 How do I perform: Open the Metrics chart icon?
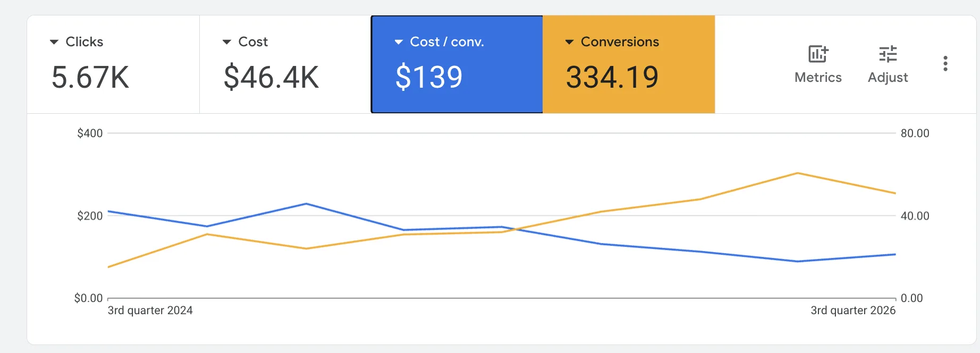point(818,54)
